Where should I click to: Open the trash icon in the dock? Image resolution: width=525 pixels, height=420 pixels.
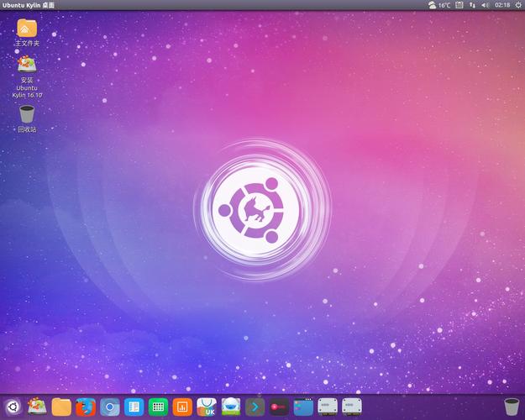(512, 407)
